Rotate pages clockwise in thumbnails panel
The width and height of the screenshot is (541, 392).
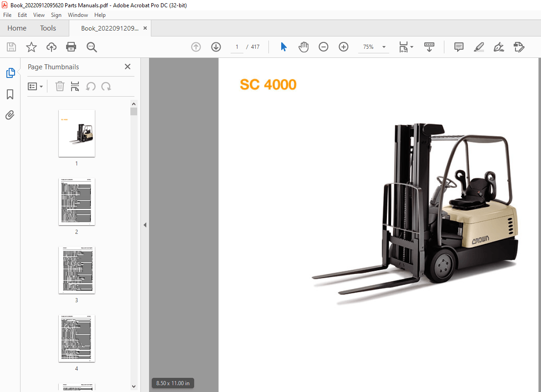[105, 86]
